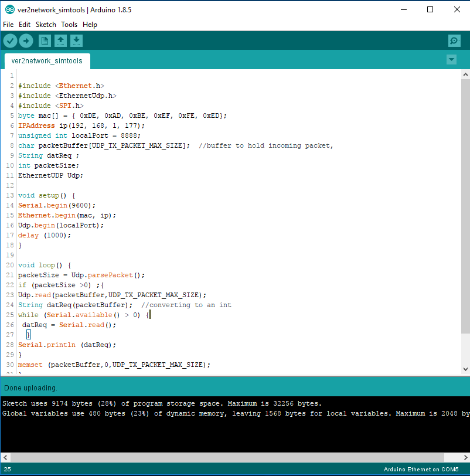
Task: Click the 'unsigned int localPort = 8888;' line
Action: pyautogui.click(x=79, y=135)
